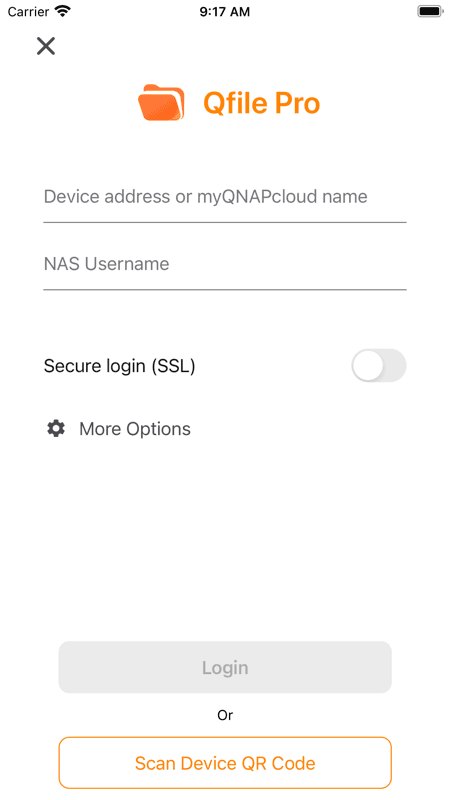The height and width of the screenshot is (800, 450).
Task: Tap the Secure login (SSL) label
Action: [119, 366]
